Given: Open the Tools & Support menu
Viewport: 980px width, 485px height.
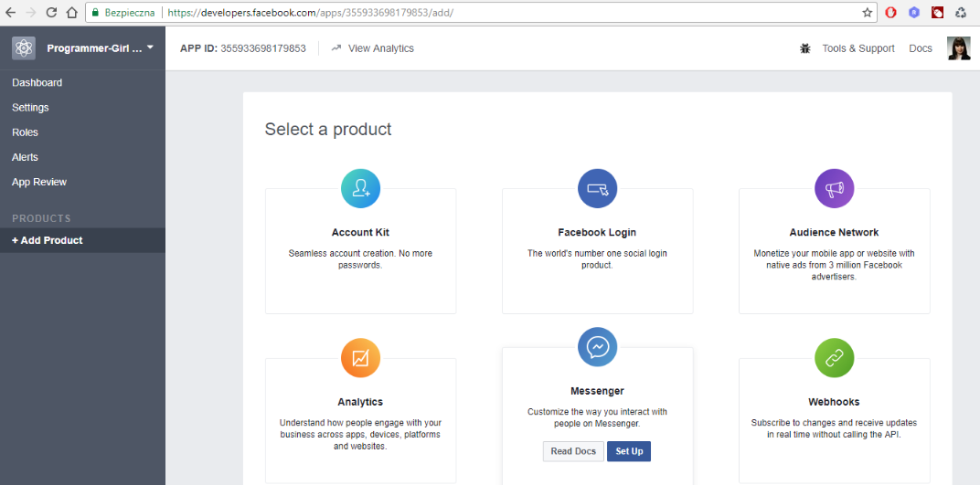Looking at the screenshot, I should pyautogui.click(x=857, y=48).
